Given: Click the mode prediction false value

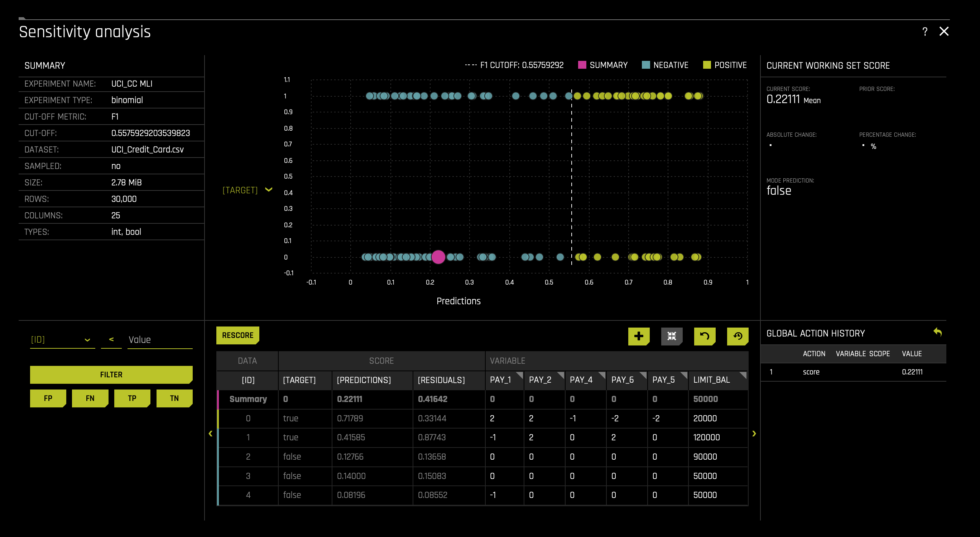Looking at the screenshot, I should pyautogui.click(x=779, y=190).
